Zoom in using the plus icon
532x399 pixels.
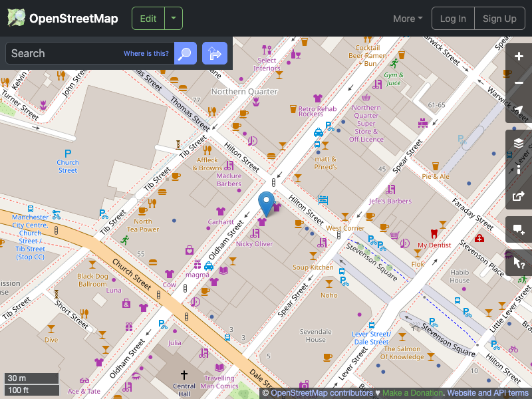[x=519, y=57]
